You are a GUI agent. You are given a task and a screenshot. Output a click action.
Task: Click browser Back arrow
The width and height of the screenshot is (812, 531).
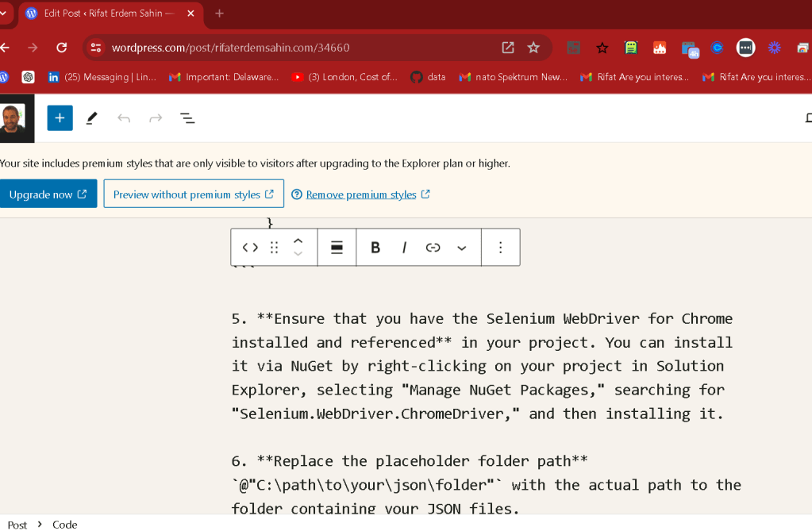click(x=6, y=48)
